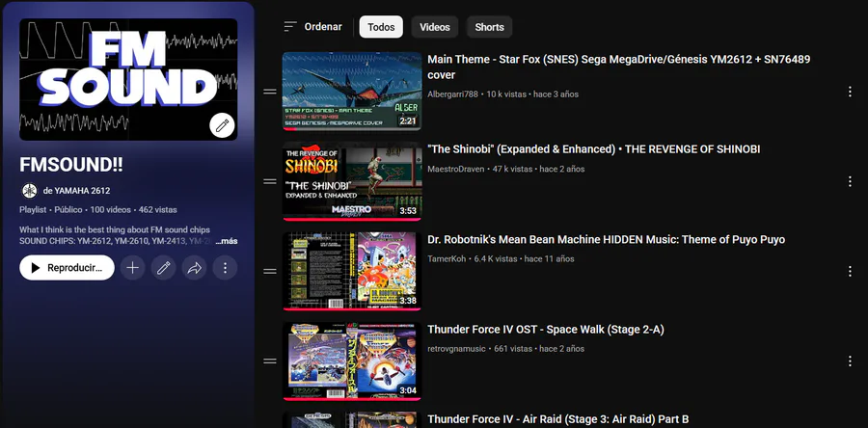Click the 100 videos count text
Viewport: 868px width, 428px height.
(111, 209)
